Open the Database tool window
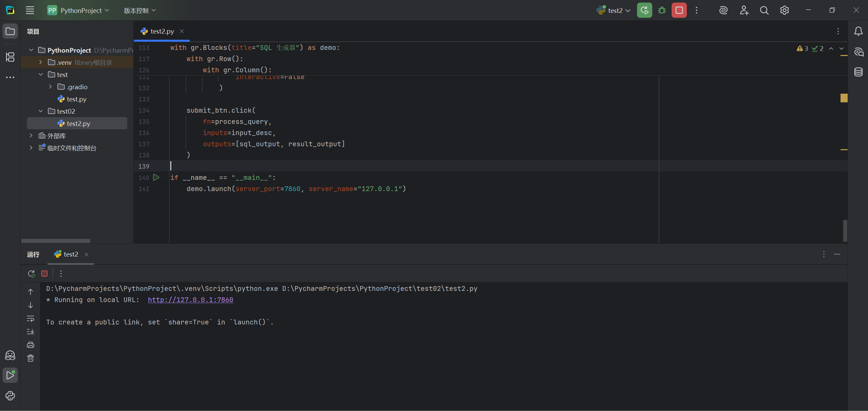 (858, 72)
